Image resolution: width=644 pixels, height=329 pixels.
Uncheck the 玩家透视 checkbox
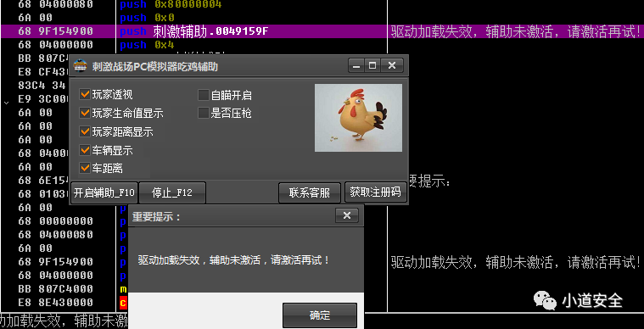click(85, 95)
